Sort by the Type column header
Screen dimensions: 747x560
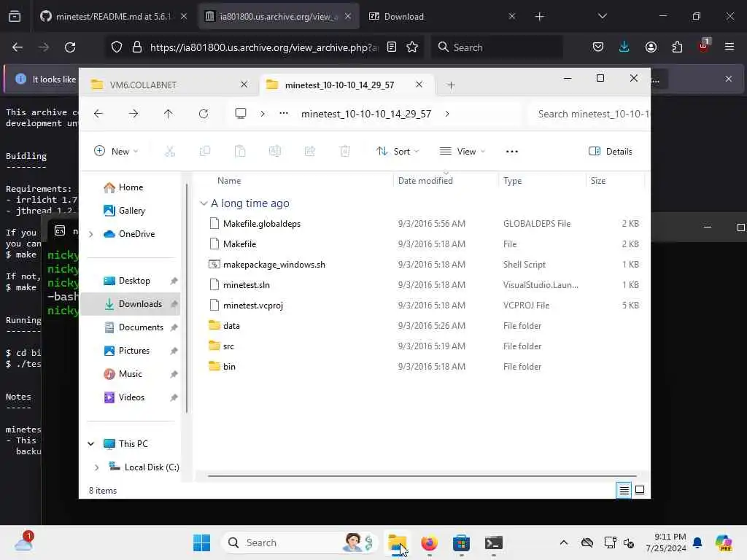pyautogui.click(x=513, y=181)
